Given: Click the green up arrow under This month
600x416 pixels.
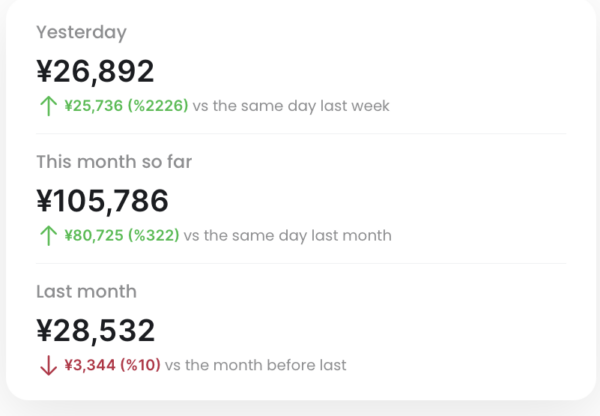Looking at the screenshot, I should click(47, 236).
